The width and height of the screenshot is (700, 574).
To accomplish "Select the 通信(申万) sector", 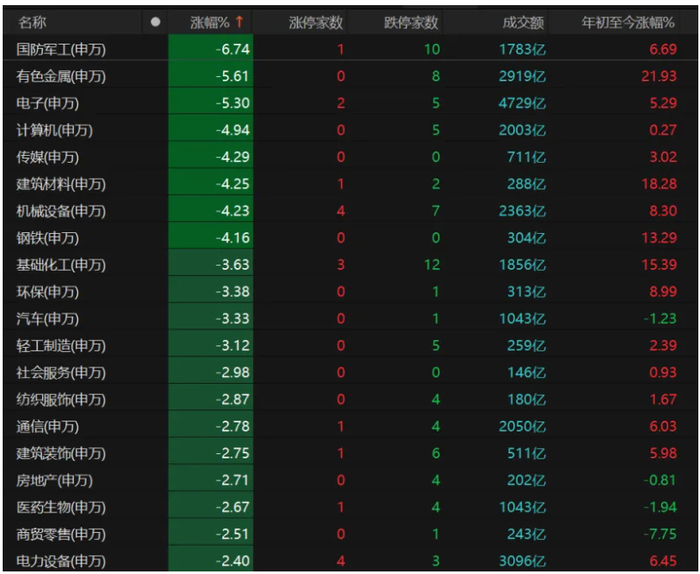I will [x=48, y=427].
